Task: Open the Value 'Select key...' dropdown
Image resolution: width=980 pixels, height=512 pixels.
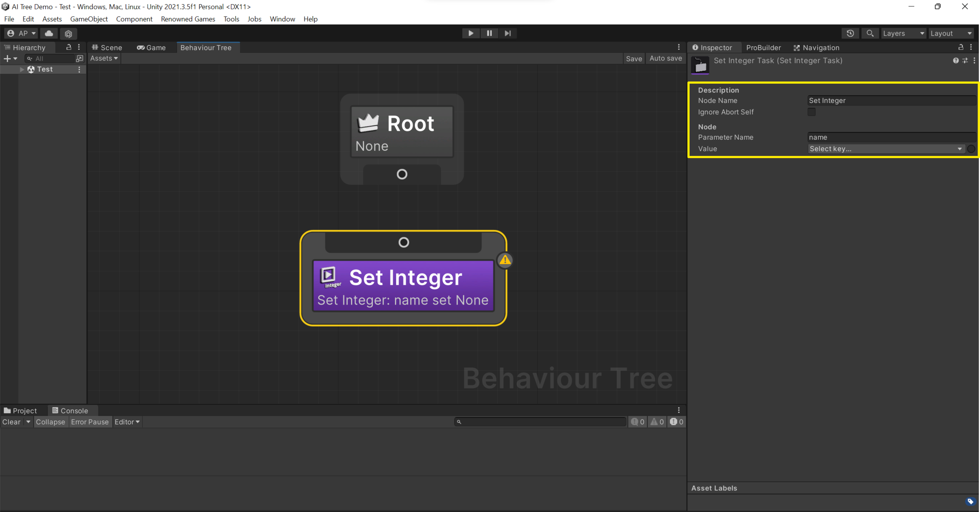Action: pos(885,149)
